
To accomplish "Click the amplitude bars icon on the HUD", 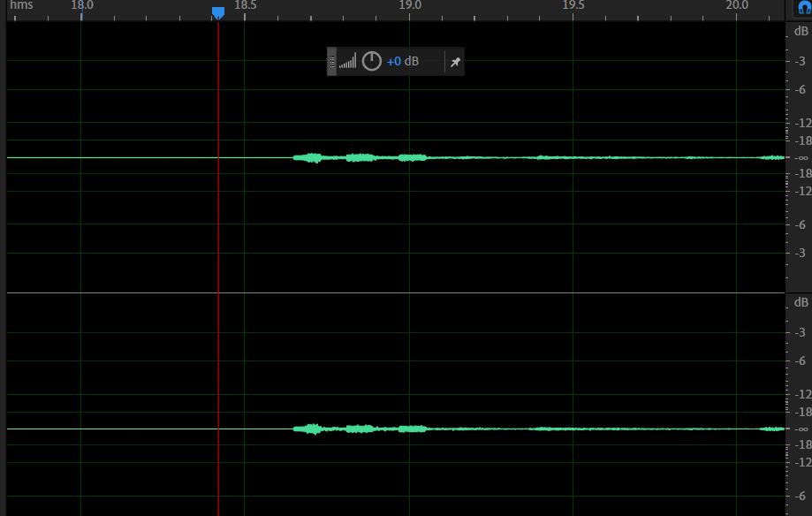I will (x=348, y=61).
